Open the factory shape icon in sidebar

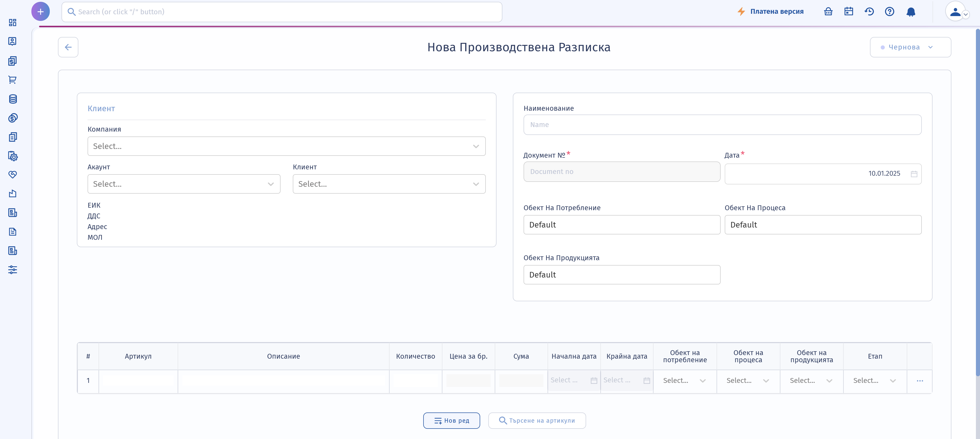point(13,193)
